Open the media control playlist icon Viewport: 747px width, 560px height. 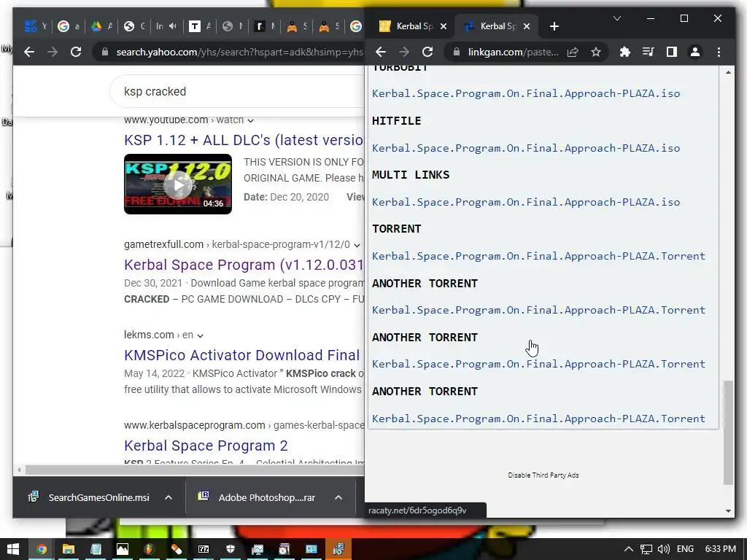(648, 52)
